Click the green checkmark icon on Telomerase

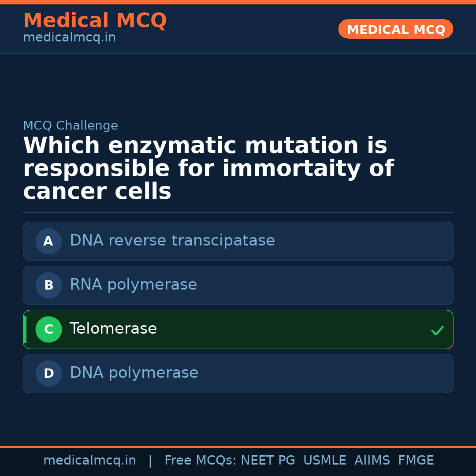437,330
